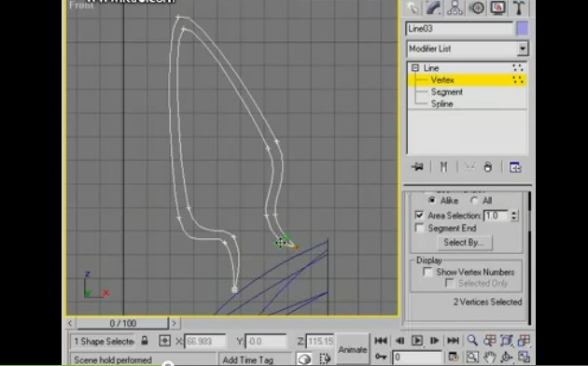Click the Z coordinate field
This screenshot has width=588, height=366.
tap(320, 341)
